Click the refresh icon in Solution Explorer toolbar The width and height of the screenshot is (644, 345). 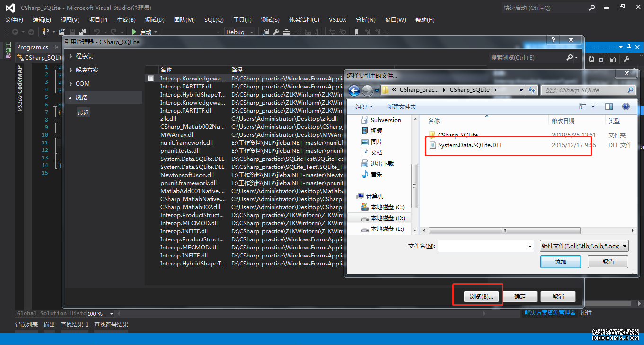[591, 59]
